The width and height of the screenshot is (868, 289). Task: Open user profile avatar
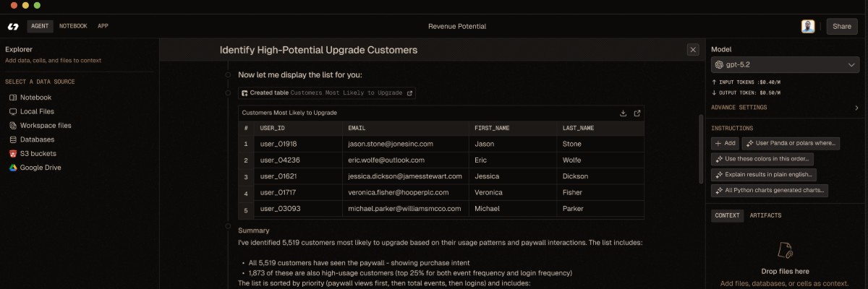point(808,27)
